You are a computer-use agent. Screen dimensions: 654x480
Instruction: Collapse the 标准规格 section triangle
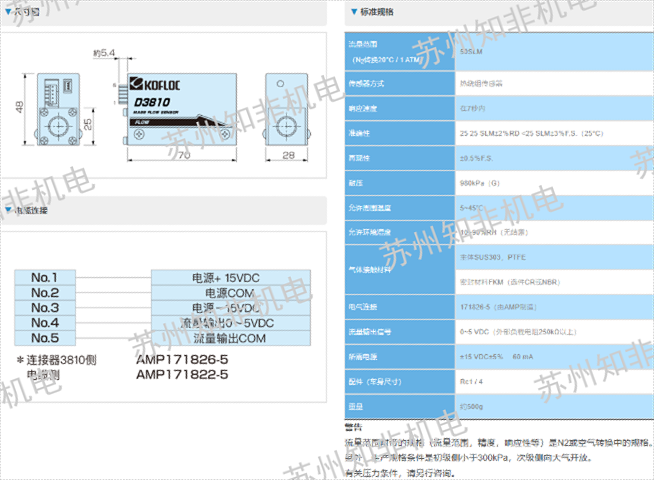pyautogui.click(x=354, y=11)
